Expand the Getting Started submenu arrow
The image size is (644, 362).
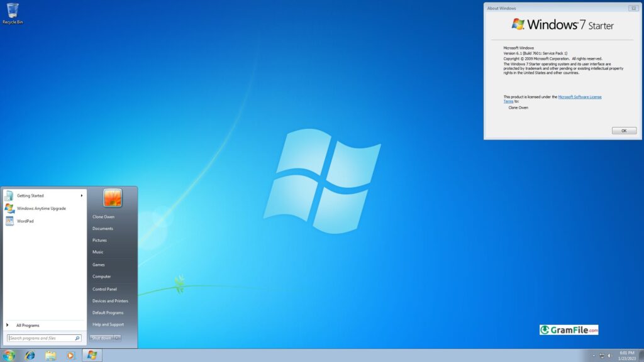tap(80, 195)
